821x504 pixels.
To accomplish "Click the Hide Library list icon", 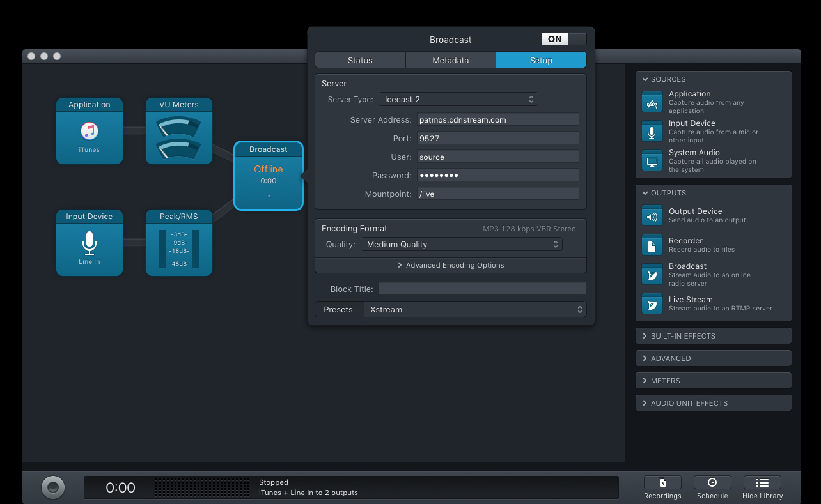I will click(x=762, y=483).
